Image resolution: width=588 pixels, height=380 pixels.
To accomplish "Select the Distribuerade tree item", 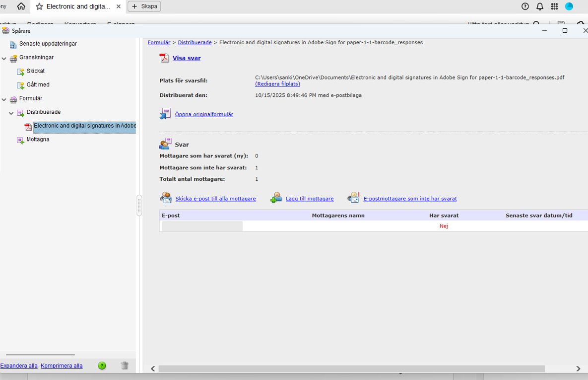I will 44,112.
